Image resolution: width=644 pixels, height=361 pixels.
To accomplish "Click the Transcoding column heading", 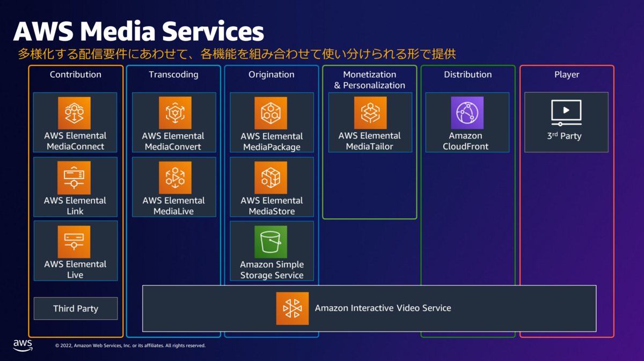I will (173, 75).
